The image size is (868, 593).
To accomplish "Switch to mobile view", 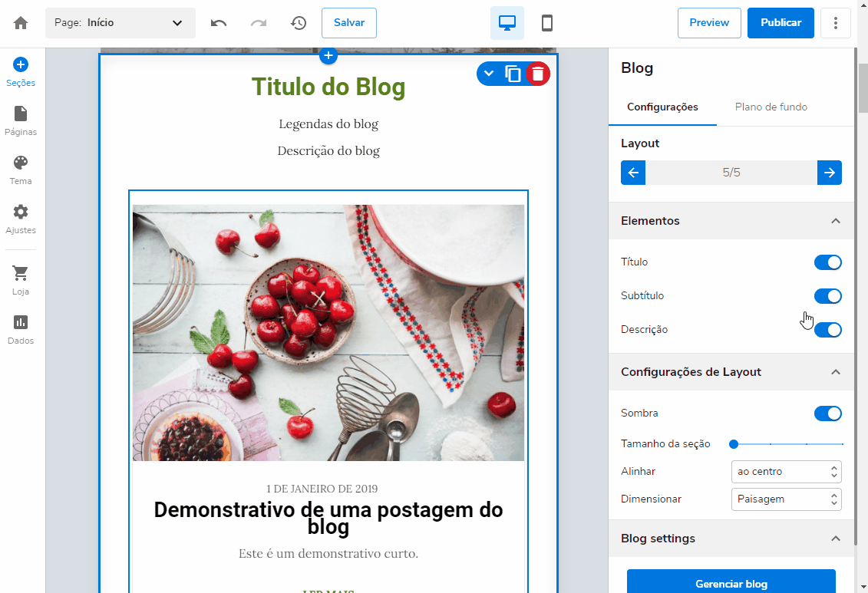I will click(547, 23).
